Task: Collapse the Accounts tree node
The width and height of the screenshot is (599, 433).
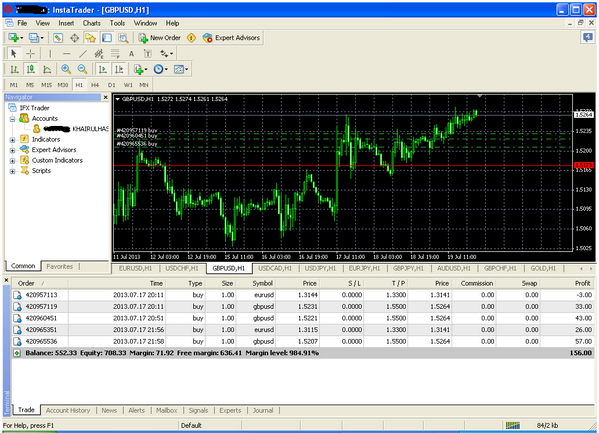Action: pos(12,119)
